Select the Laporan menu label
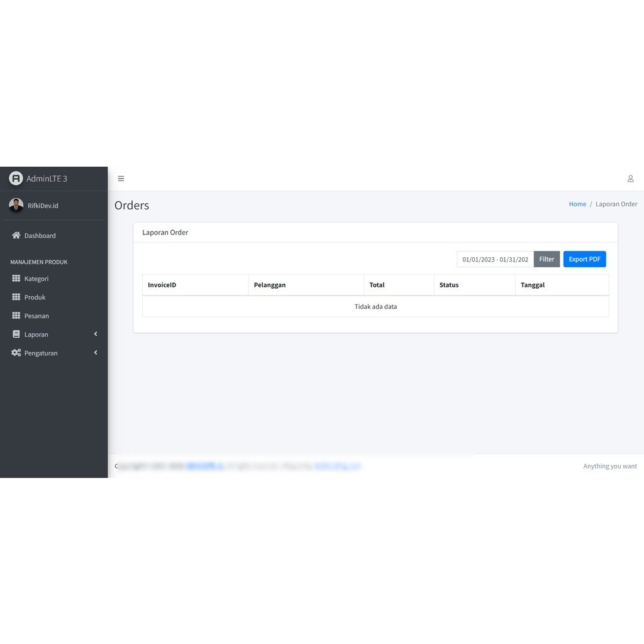The height and width of the screenshot is (644, 644). pyautogui.click(x=36, y=335)
